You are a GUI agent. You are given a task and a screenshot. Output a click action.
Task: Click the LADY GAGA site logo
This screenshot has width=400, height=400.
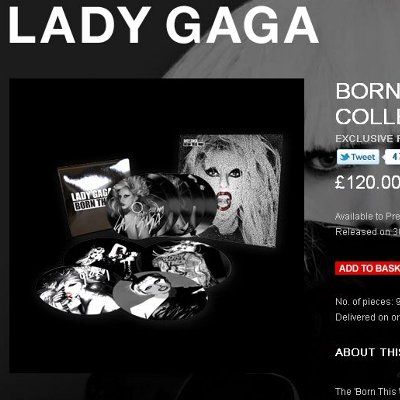tap(163, 26)
